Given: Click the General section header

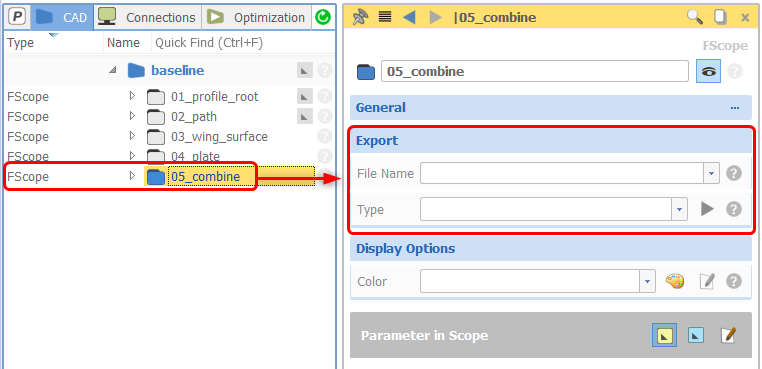Looking at the screenshot, I should click(551, 107).
